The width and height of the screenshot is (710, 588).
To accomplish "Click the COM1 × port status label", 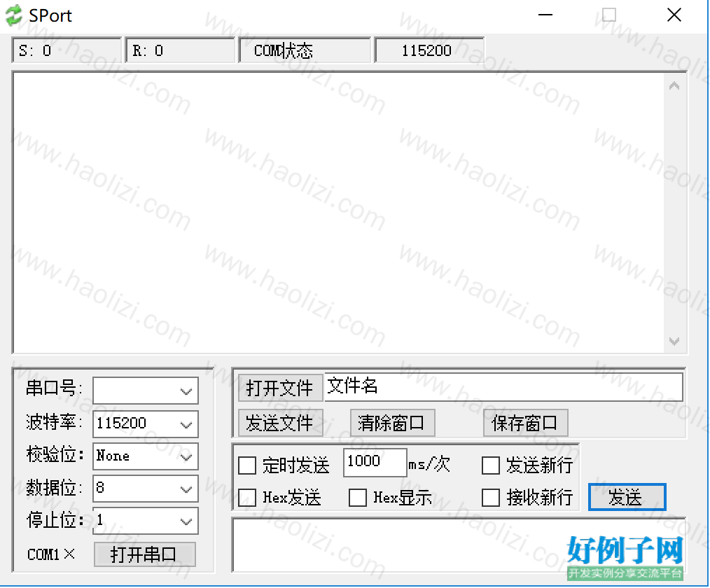I will [50, 554].
